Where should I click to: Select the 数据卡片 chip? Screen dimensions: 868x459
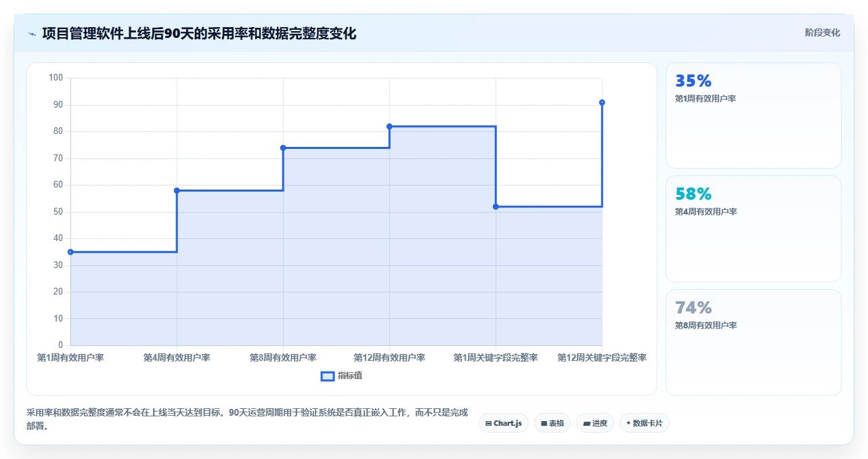coord(645,423)
